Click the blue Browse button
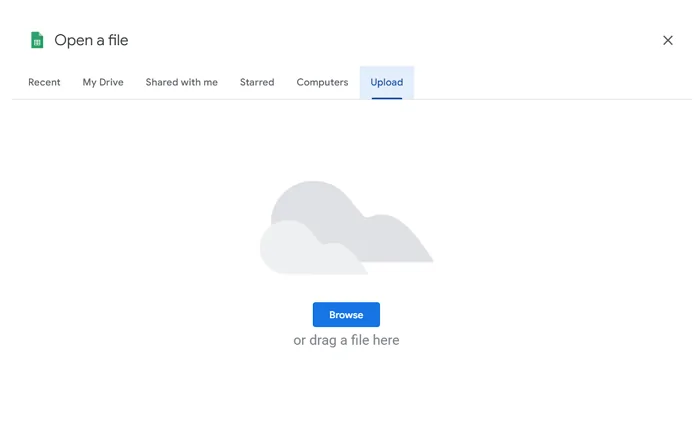700x444 pixels. tap(346, 315)
